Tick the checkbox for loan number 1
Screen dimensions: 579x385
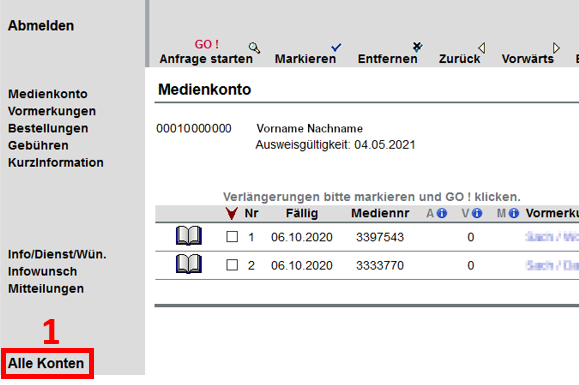[232, 237]
